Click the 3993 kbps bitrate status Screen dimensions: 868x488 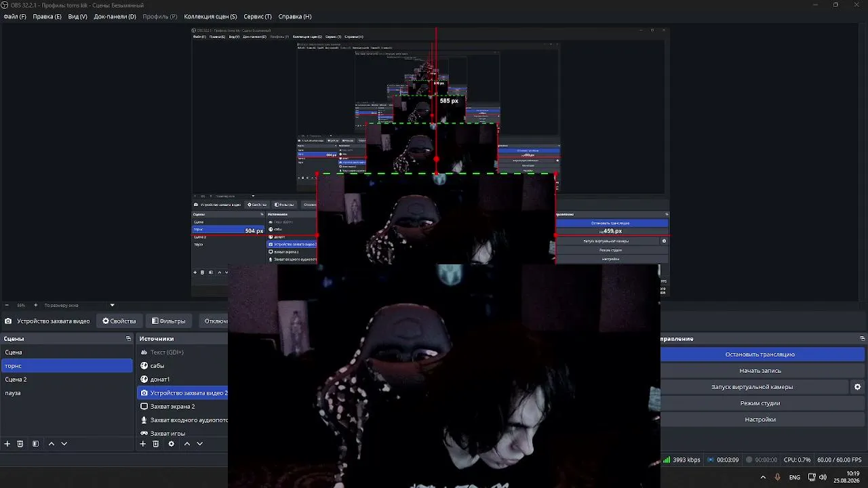[x=686, y=460]
